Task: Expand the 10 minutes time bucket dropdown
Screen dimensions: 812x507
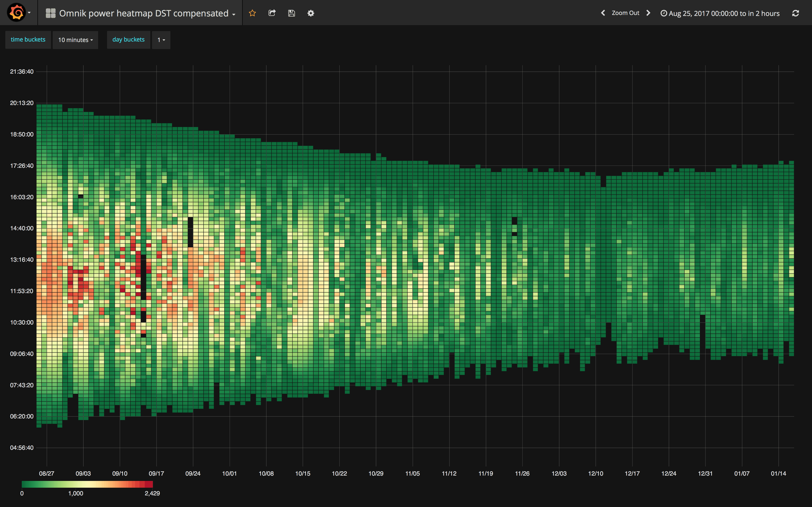Action: pyautogui.click(x=75, y=40)
